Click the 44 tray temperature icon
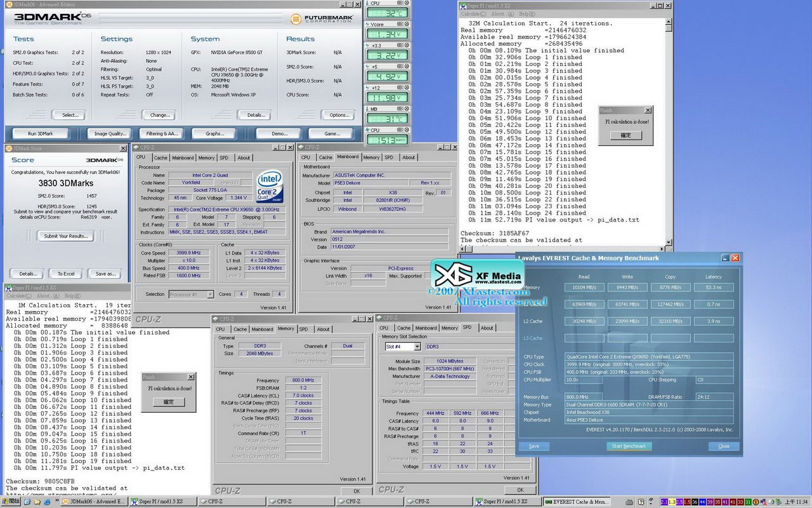This screenshot has width=812, height=508. 702,502
